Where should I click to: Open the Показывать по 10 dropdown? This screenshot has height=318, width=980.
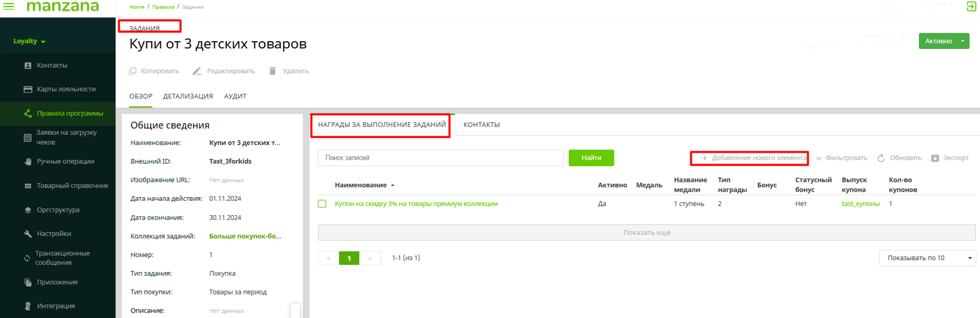point(927,258)
